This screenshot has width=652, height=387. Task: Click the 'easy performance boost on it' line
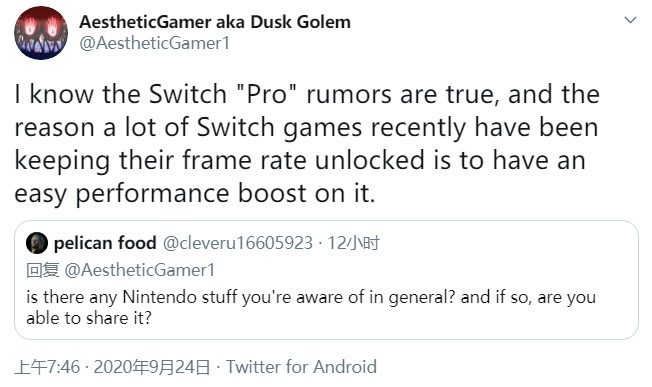tap(195, 194)
